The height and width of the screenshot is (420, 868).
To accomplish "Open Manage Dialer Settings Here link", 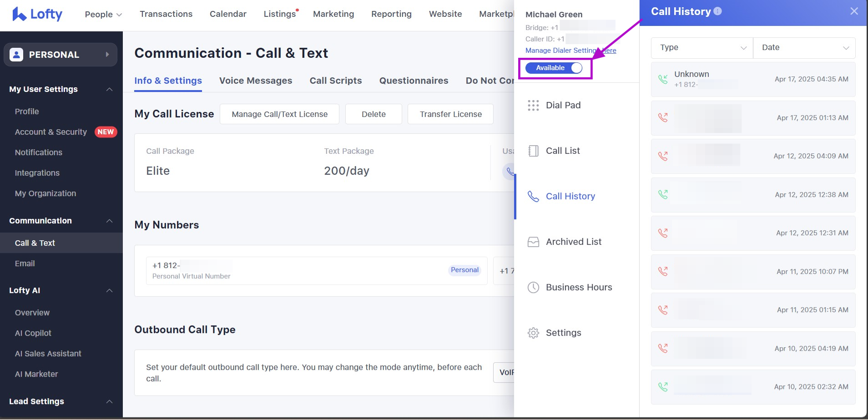I will [570, 51].
